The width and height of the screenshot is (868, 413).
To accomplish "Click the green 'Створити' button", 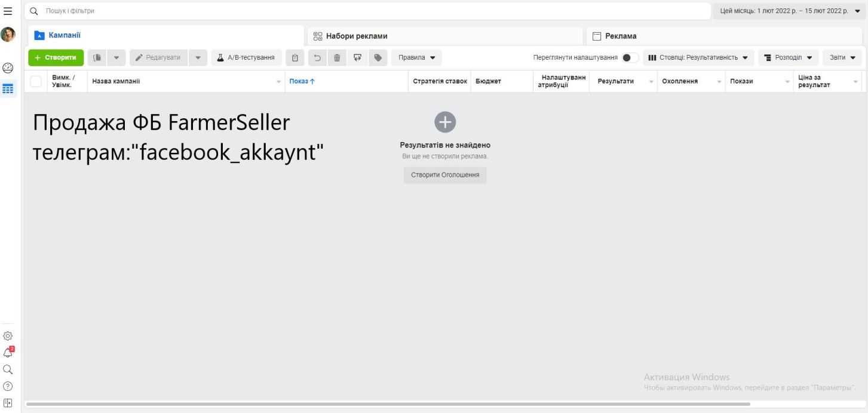I will pyautogui.click(x=56, y=57).
